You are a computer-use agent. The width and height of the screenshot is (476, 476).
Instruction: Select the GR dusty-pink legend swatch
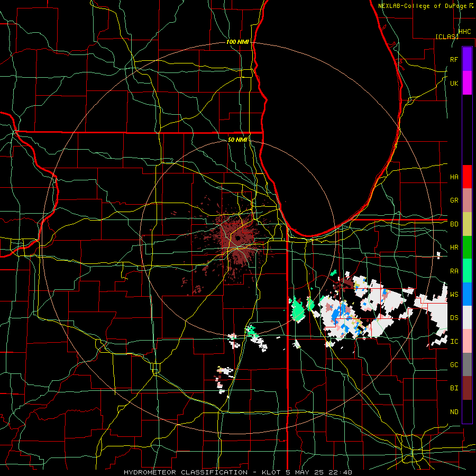click(467, 200)
